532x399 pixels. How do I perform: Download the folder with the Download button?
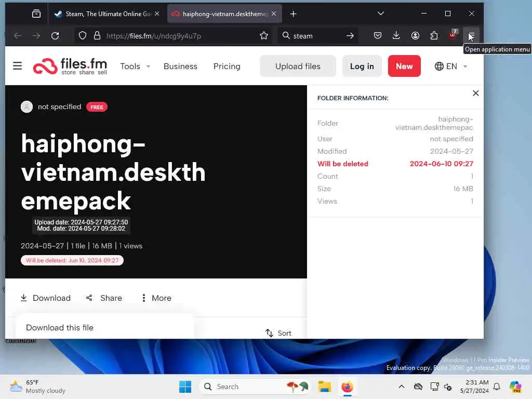[46, 298]
